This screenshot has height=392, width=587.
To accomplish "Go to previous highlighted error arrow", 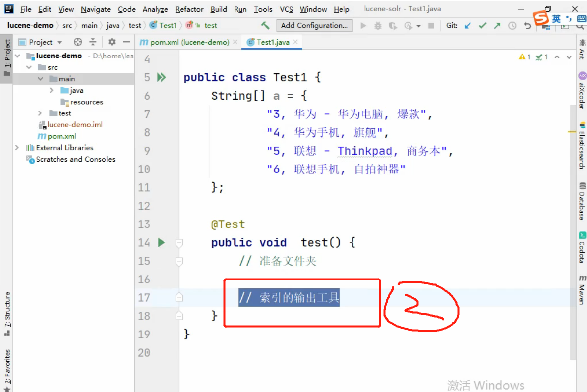I will pyautogui.click(x=557, y=57).
